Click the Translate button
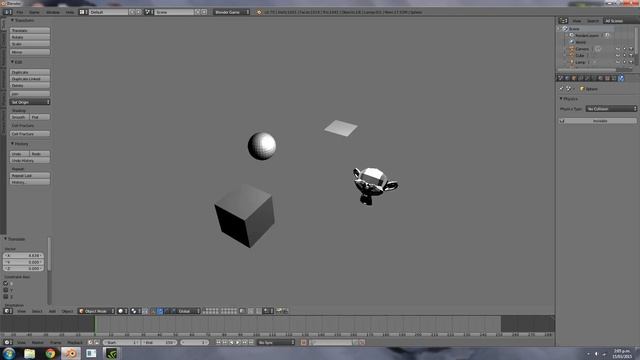Screen dimensions: 640x360 (x=30, y=31)
